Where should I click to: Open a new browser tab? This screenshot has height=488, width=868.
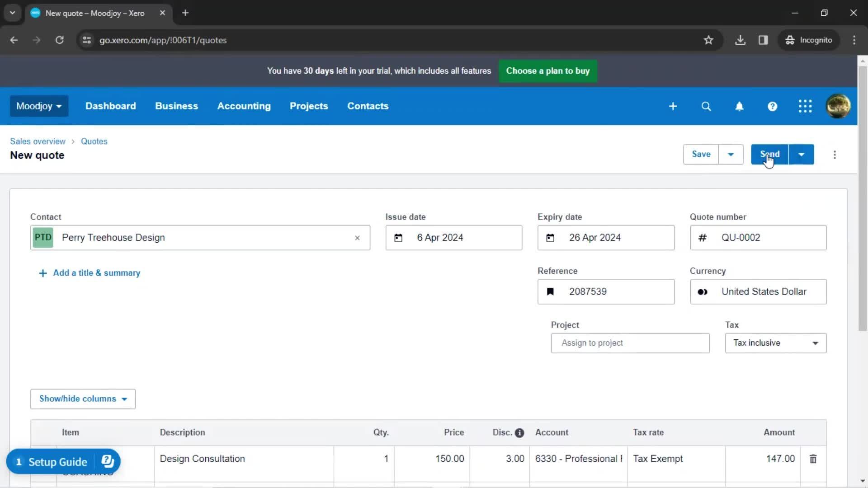(185, 13)
